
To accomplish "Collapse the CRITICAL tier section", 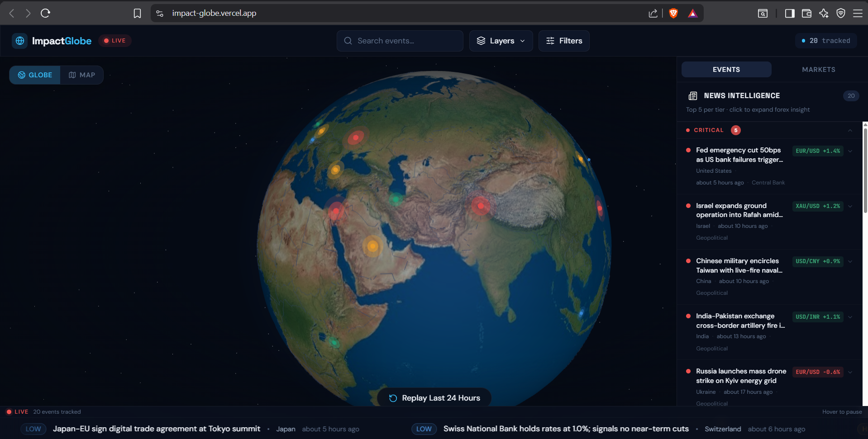I will coord(850,130).
